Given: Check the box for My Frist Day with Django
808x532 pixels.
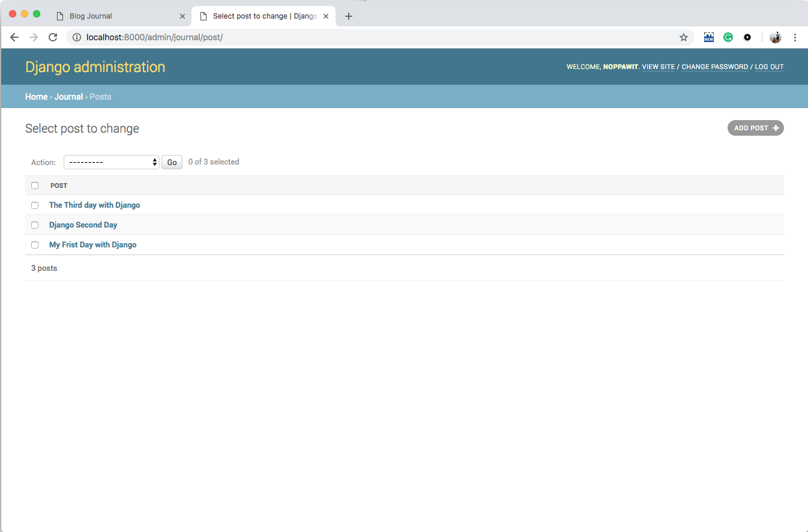Looking at the screenshot, I should (x=35, y=245).
